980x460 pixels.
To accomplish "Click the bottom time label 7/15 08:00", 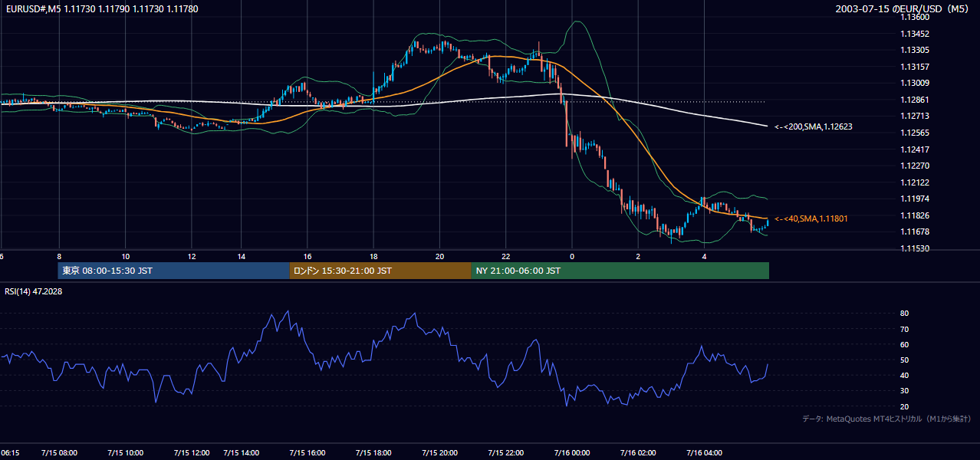I will click(61, 453).
